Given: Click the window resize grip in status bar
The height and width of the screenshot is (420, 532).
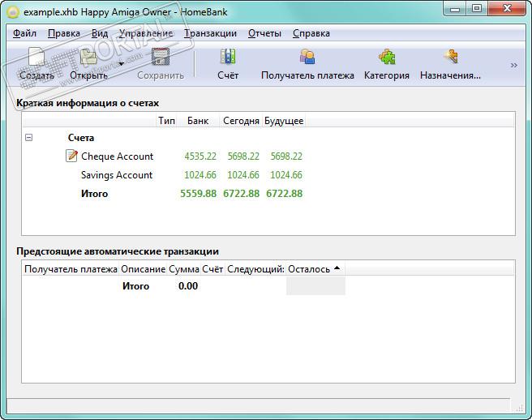Looking at the screenshot, I should point(519,408).
